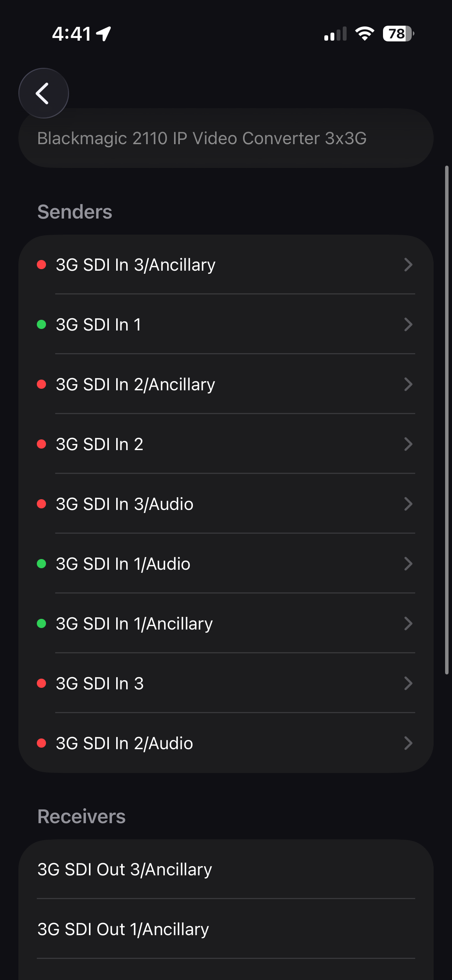
Task: Click the vertical scrollbar on right edge
Action: [x=447, y=420]
